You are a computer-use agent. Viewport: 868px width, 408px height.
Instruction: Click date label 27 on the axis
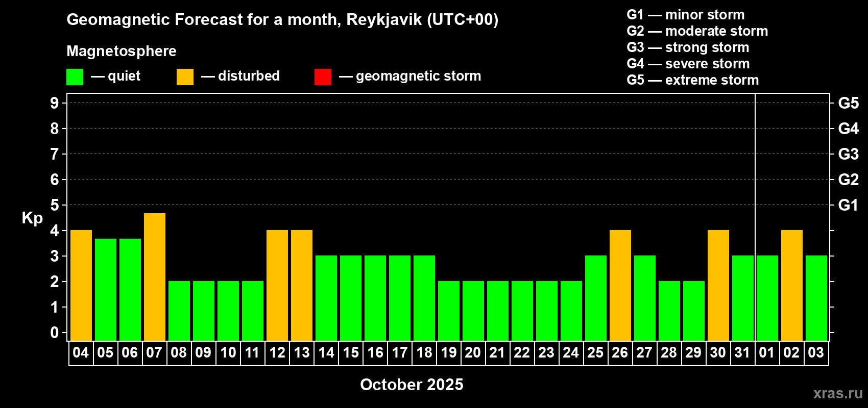tap(644, 352)
